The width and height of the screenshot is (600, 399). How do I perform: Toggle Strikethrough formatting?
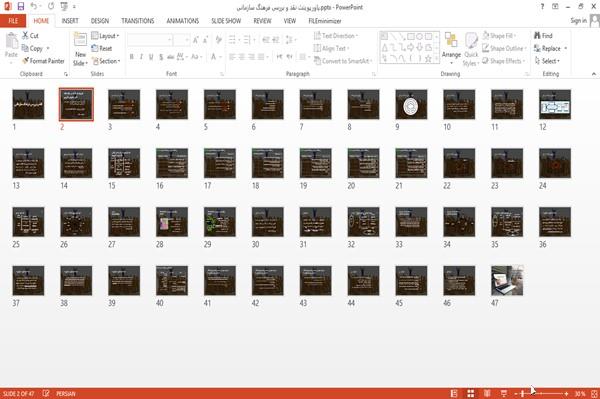(171, 57)
